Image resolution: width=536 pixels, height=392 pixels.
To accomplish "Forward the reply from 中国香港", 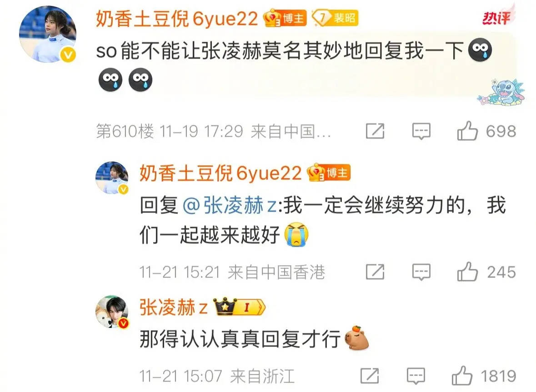I will (375, 272).
